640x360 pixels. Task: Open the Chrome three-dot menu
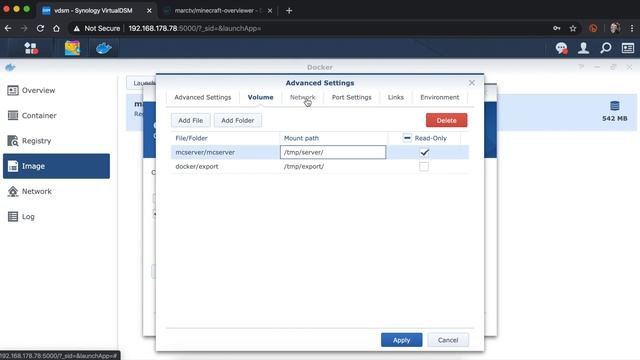pyautogui.click(x=632, y=28)
